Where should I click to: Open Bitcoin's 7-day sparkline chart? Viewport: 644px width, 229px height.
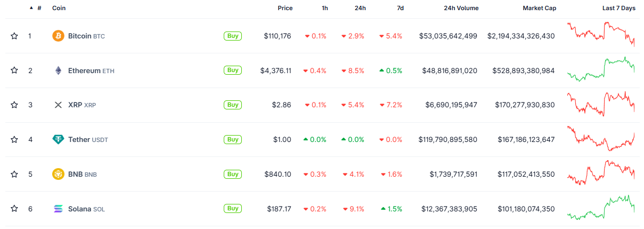point(601,34)
